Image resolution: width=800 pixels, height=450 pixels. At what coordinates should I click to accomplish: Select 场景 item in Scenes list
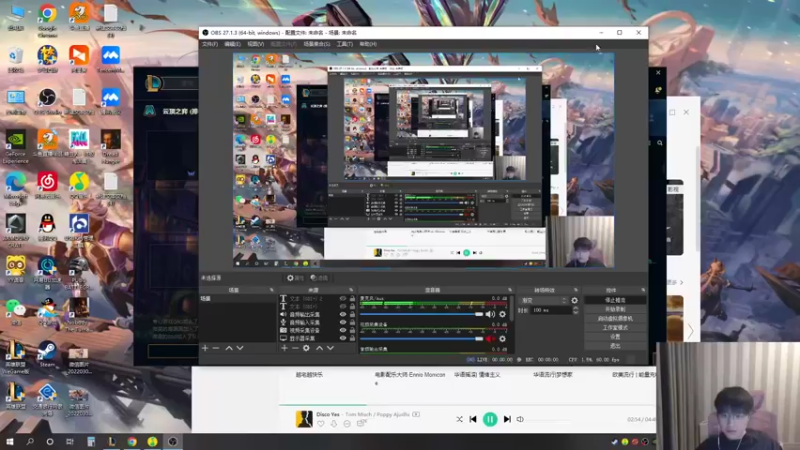tap(237, 299)
